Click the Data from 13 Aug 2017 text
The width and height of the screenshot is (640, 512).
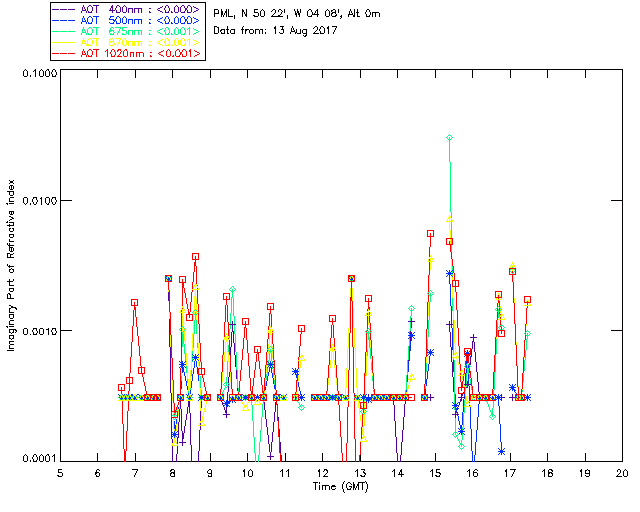click(275, 31)
